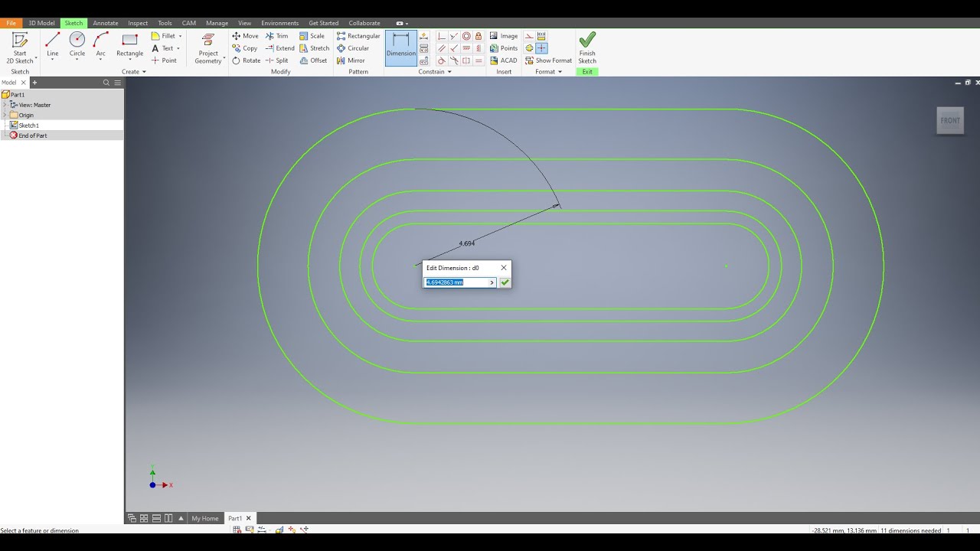Toggle Construction line format
This screenshot has width=980, height=551.
pos(529,36)
